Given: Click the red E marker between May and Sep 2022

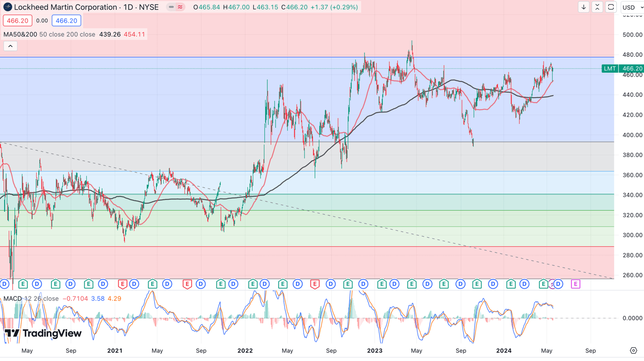Looking at the screenshot, I should (x=314, y=284).
